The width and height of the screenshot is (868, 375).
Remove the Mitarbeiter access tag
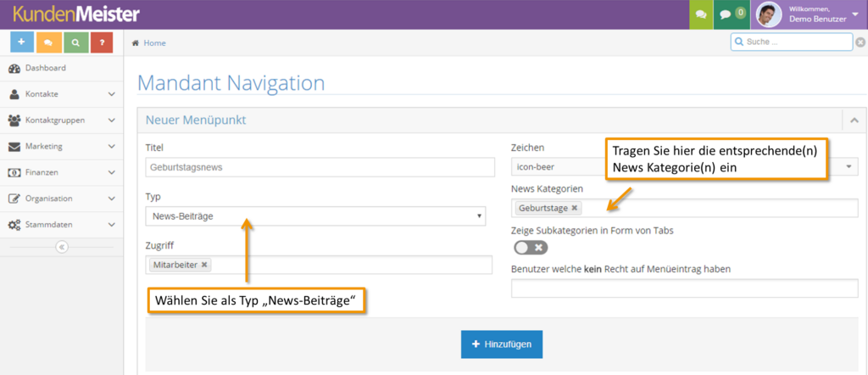point(204,265)
